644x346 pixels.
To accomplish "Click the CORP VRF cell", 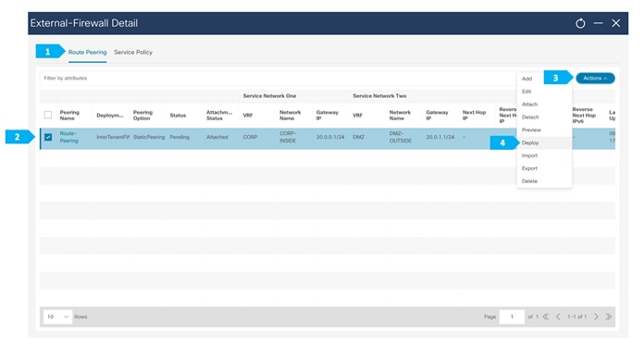I will 250,137.
